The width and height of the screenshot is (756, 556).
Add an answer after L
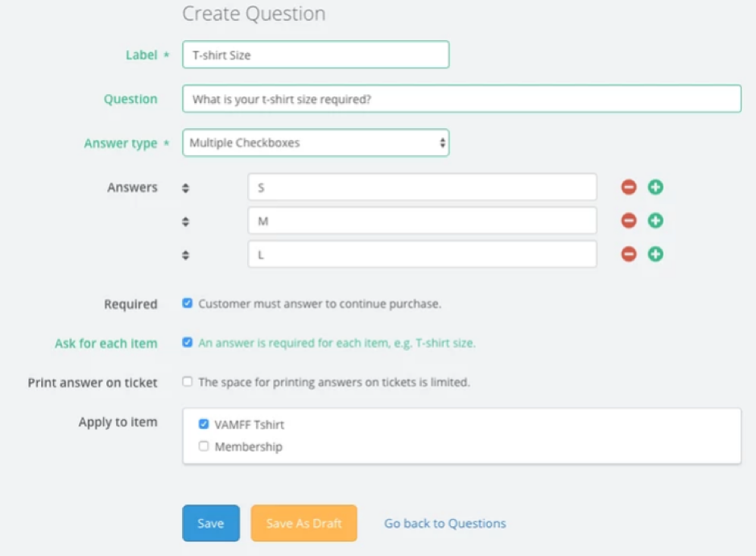pyautogui.click(x=655, y=254)
